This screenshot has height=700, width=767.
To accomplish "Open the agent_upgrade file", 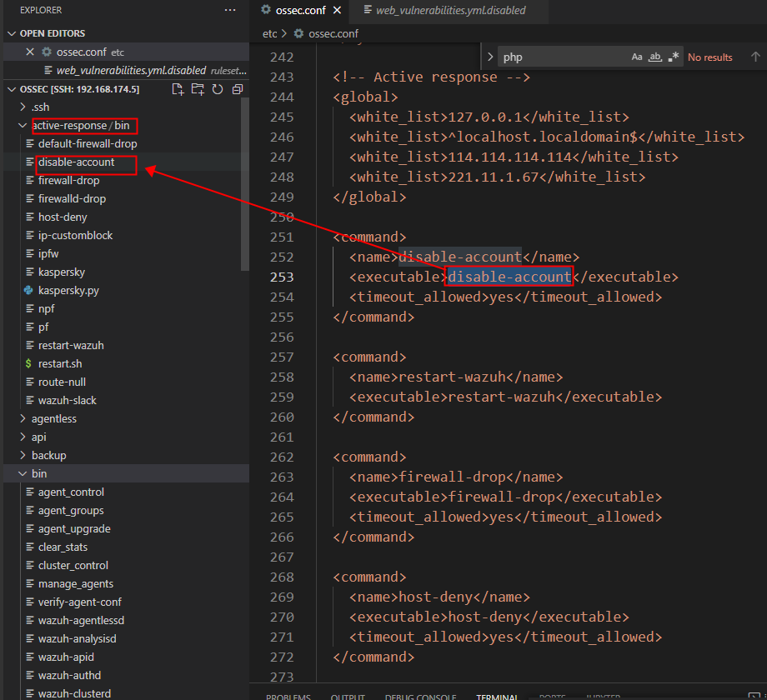I will tap(126, 529).
